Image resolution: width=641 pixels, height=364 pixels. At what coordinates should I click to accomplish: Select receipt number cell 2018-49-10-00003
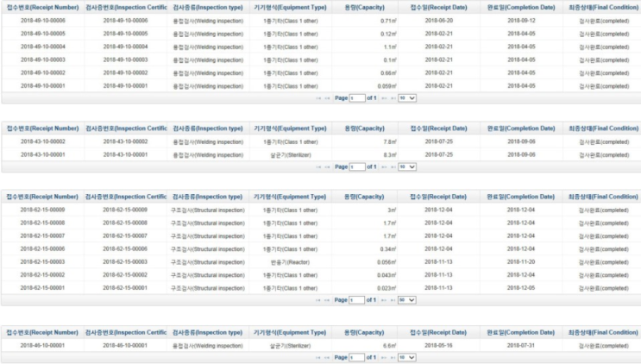click(43, 60)
